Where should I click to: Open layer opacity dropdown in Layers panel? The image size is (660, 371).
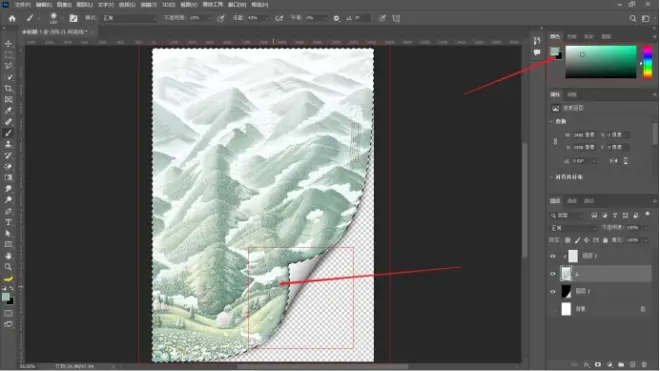tap(646, 228)
